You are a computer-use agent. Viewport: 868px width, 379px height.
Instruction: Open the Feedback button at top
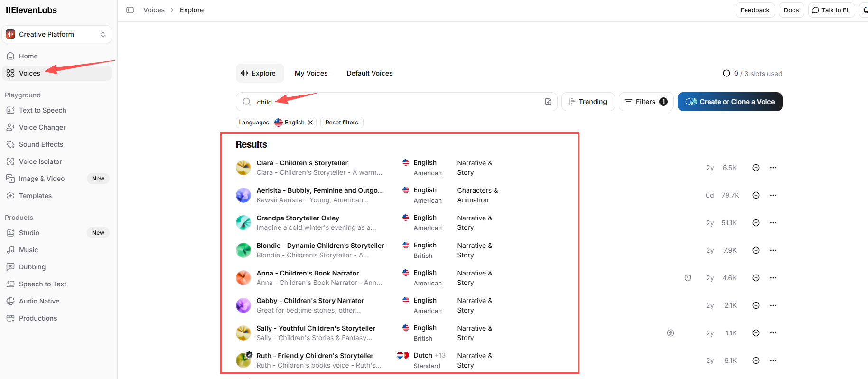click(755, 10)
